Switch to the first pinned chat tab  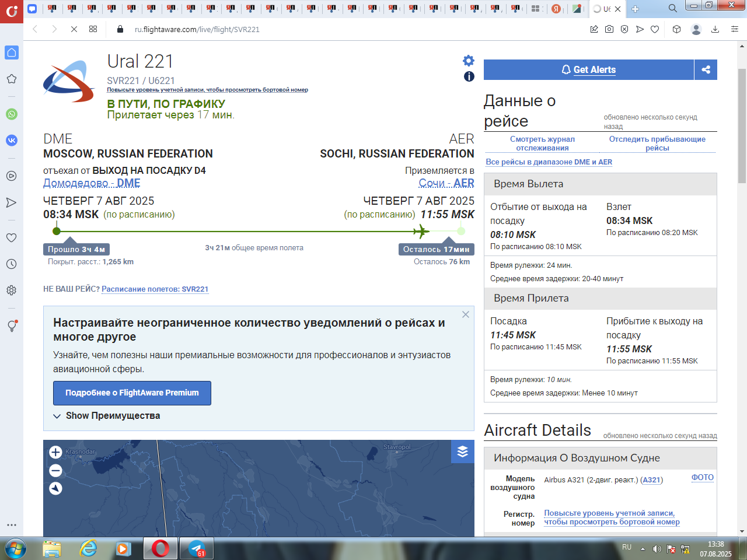32,9
